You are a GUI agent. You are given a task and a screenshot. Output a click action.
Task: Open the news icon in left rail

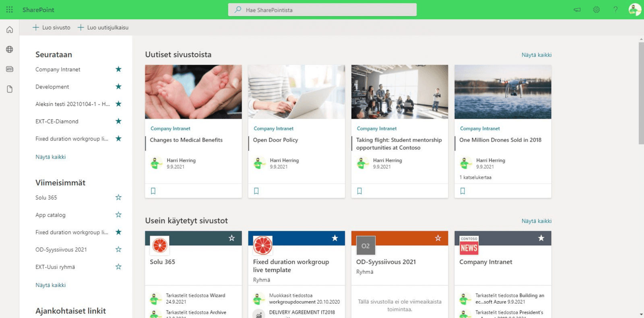[x=10, y=69]
